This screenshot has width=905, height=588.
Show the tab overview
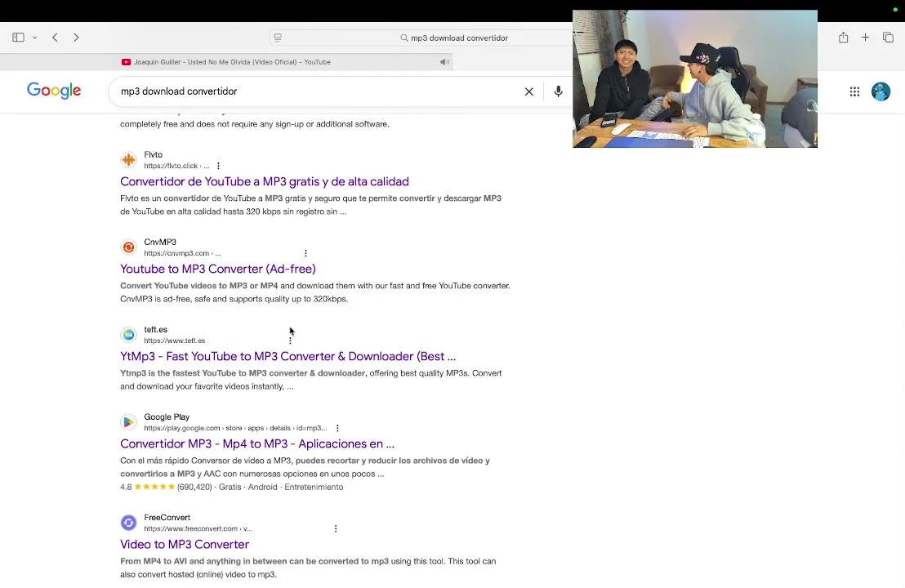[888, 38]
